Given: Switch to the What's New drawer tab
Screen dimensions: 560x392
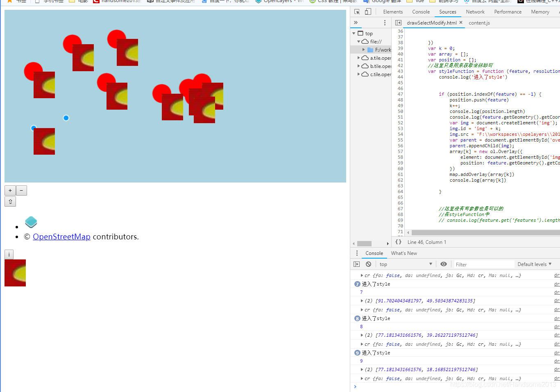Looking at the screenshot, I should (x=404, y=253).
